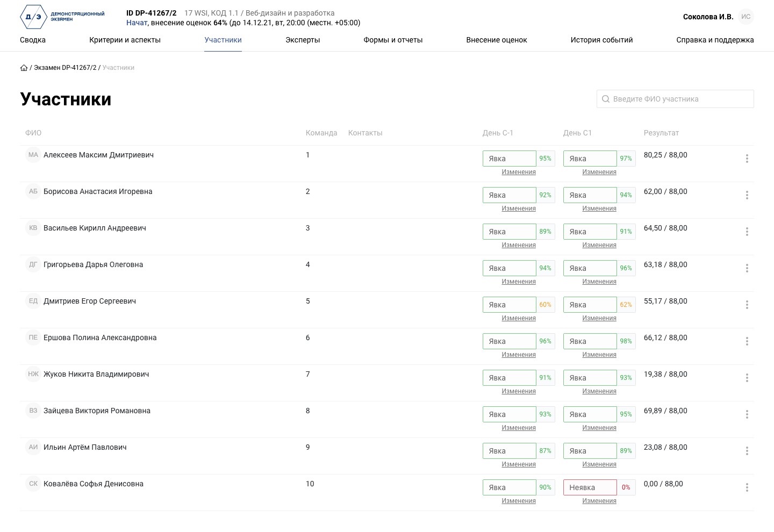Click the Демонстрационный экзамен logo
This screenshot has height=532, width=774.
62,17
